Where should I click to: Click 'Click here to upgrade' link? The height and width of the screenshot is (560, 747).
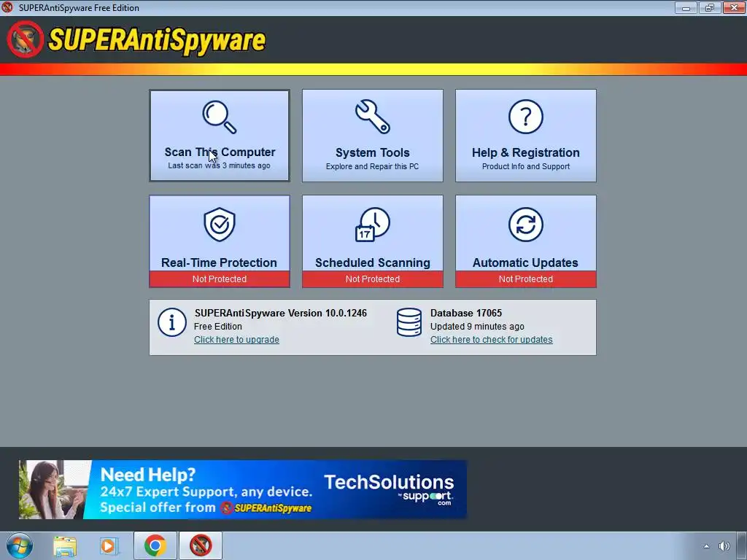(x=236, y=340)
